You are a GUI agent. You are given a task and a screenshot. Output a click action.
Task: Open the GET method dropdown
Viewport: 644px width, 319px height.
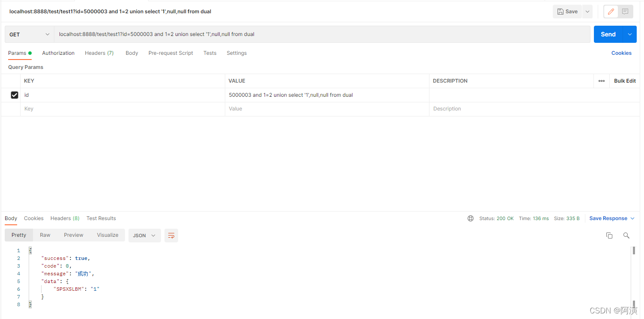[30, 34]
